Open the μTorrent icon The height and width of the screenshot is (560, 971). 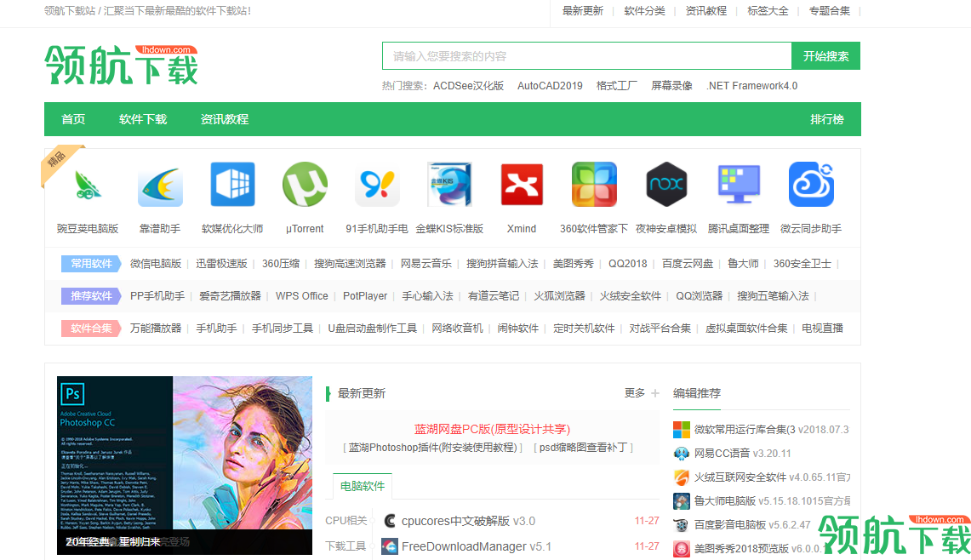305,185
